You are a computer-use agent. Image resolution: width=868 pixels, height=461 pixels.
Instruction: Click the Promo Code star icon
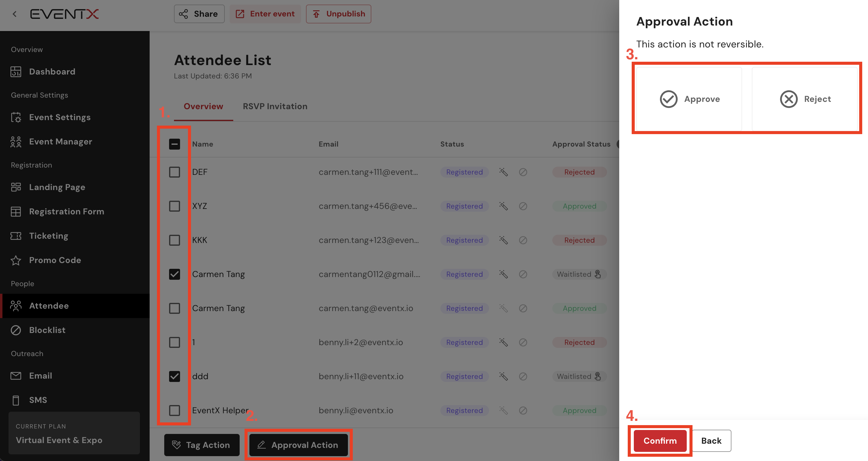16,260
